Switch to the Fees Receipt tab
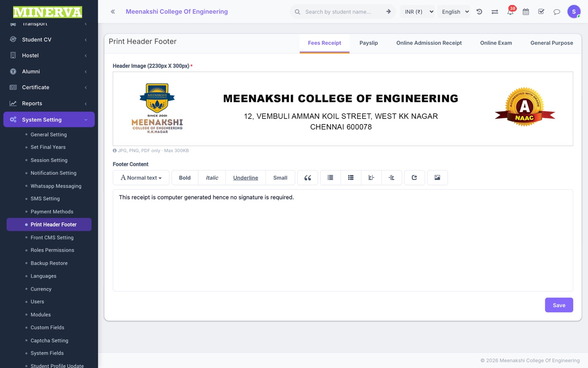588x368 pixels. tap(324, 43)
